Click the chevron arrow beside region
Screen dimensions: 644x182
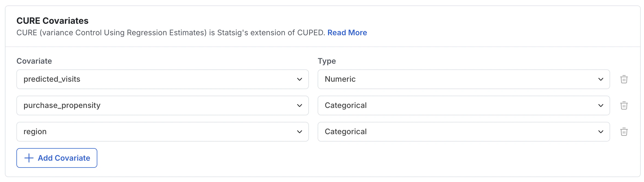(300, 132)
